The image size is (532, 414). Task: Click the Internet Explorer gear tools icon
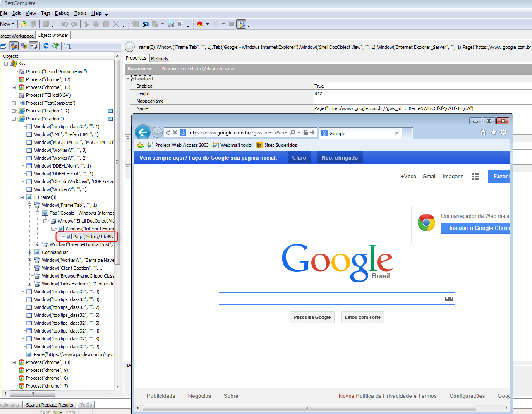(503, 132)
